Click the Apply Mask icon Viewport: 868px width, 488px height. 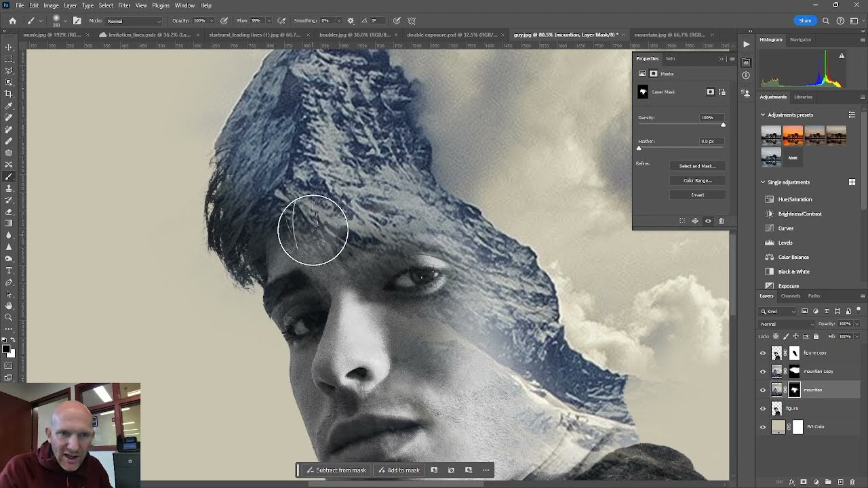(x=695, y=221)
